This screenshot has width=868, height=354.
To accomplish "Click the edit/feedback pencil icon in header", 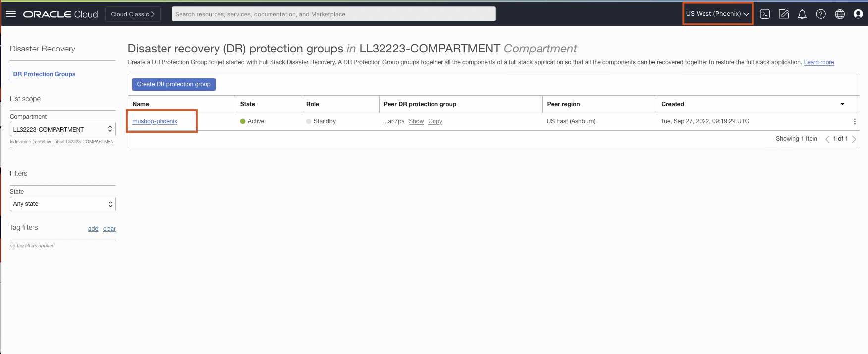I will click(x=784, y=14).
